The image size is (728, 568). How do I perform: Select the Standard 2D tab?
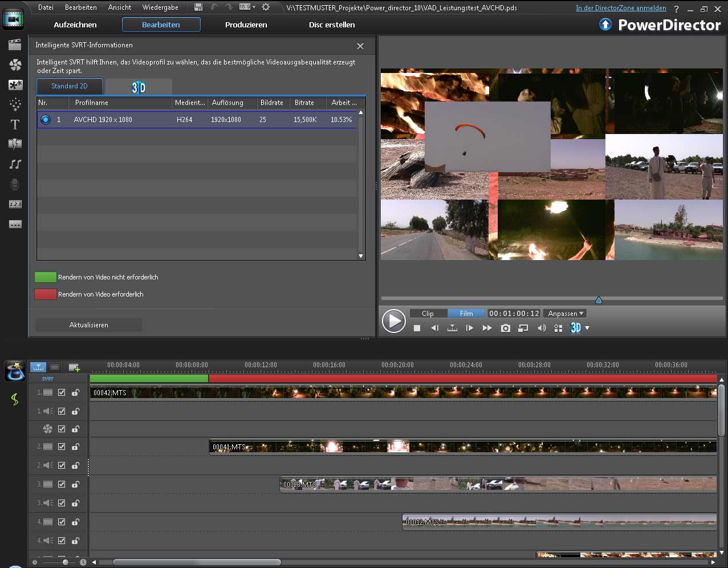[x=70, y=86]
